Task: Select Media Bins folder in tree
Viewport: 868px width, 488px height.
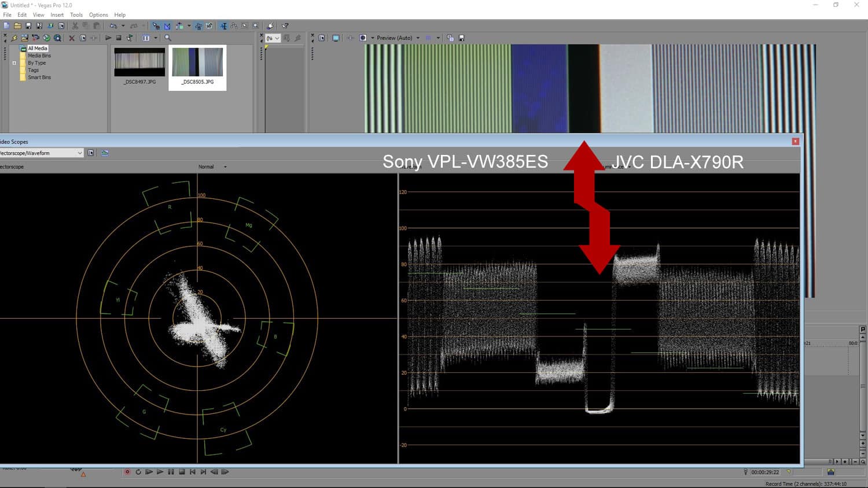Action: point(39,56)
